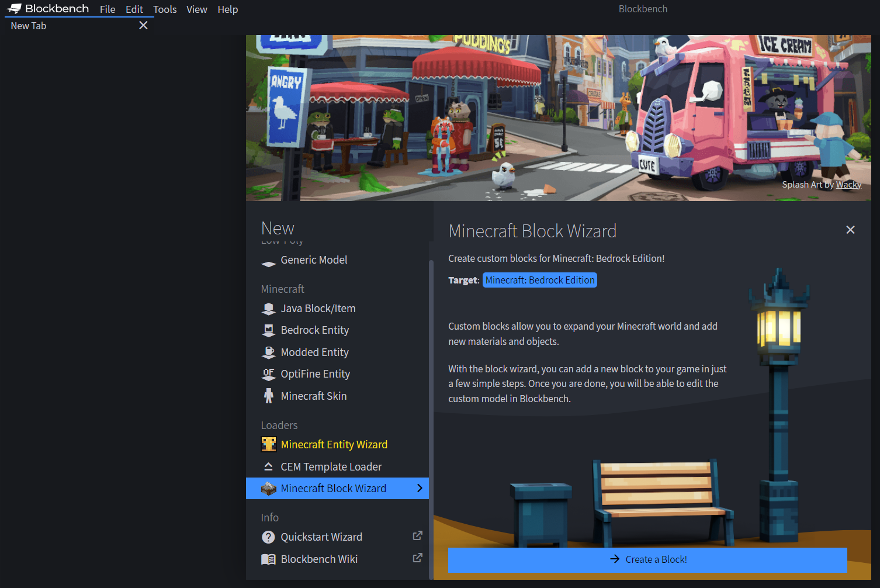This screenshot has height=588, width=880.
Task: Open the Edit menu
Action: pos(134,9)
